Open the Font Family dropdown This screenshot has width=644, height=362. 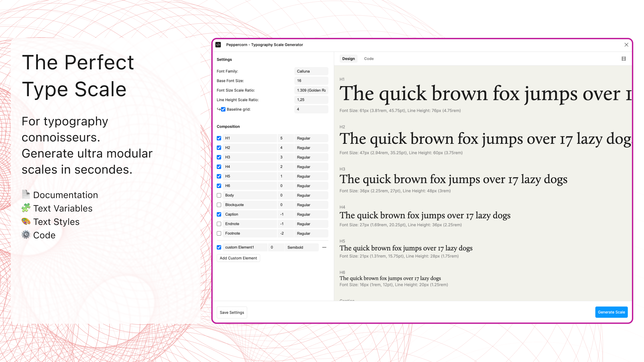[311, 71]
